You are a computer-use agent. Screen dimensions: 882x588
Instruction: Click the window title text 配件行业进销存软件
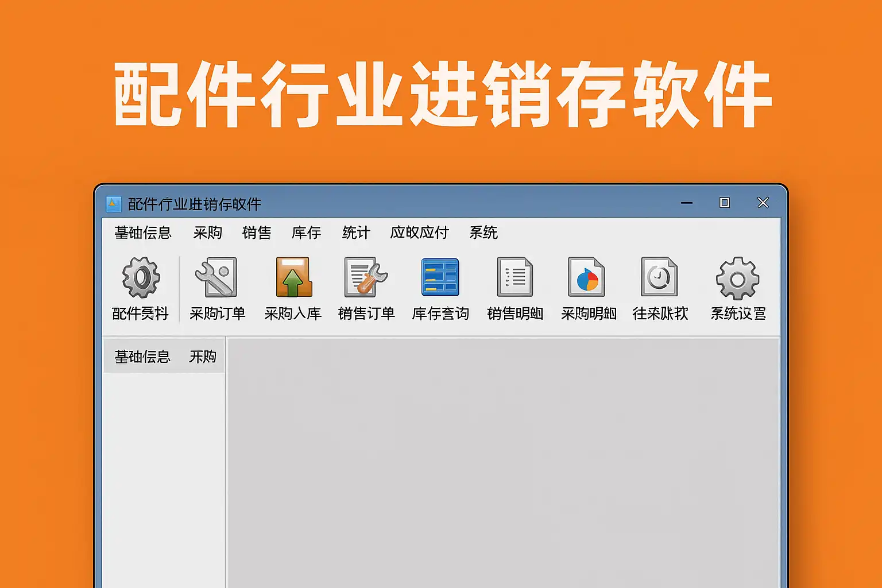195,204
